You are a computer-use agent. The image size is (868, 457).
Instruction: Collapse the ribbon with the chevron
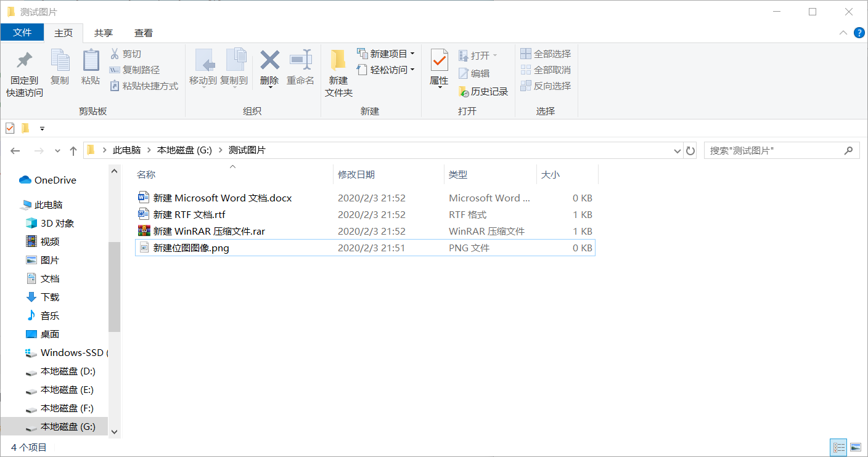843,33
